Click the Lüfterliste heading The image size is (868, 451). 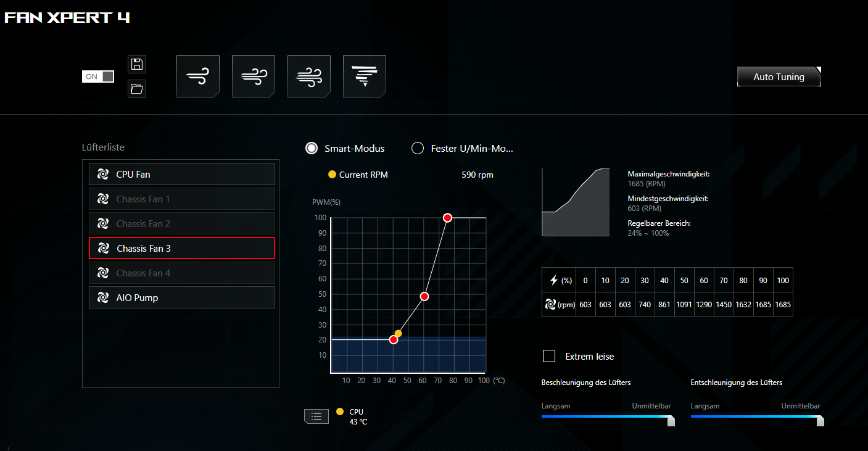[x=103, y=147]
